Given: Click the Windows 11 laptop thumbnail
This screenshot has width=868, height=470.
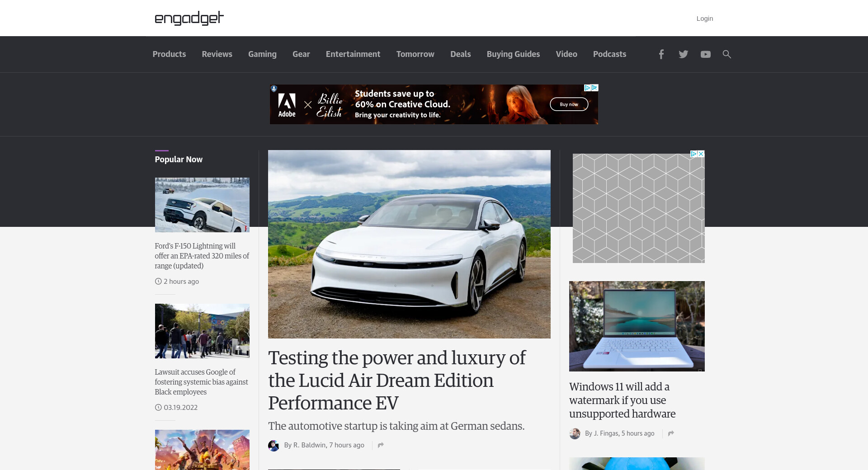Looking at the screenshot, I should pos(637,326).
